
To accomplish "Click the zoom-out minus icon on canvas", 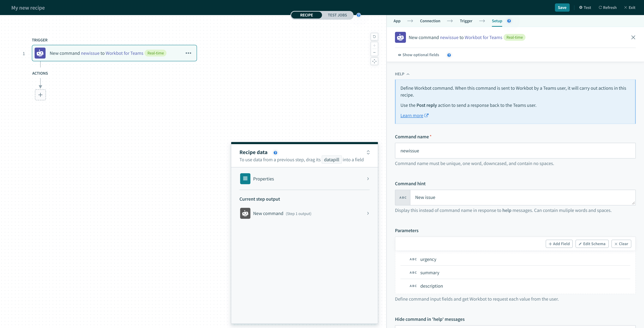I will pyautogui.click(x=374, y=52).
